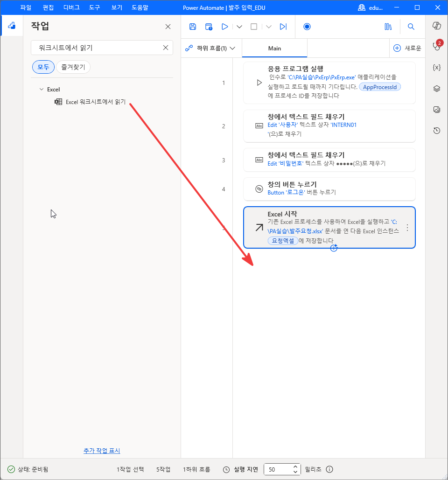Show the variables pane {x} icon
This screenshot has height=480, width=448.
click(437, 68)
